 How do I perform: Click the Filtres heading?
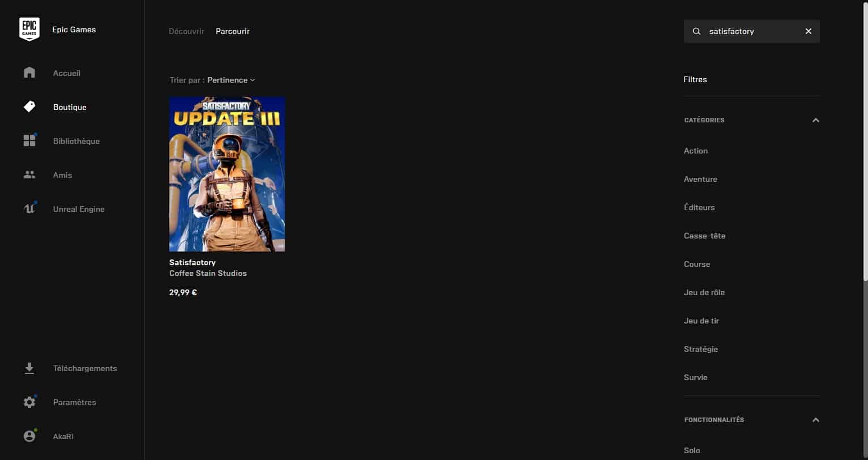pos(695,79)
